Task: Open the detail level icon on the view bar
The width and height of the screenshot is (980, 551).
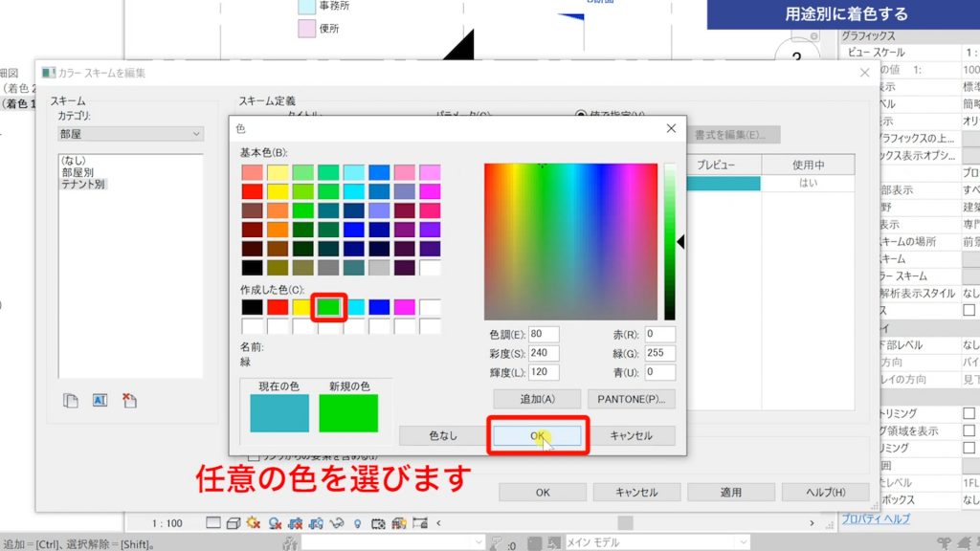Action: point(212,523)
